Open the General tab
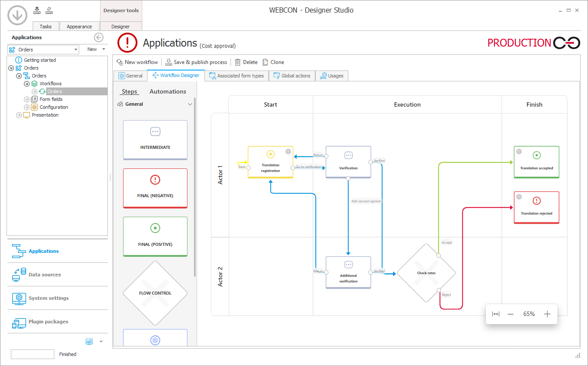The height and width of the screenshot is (366, 588). coord(130,76)
